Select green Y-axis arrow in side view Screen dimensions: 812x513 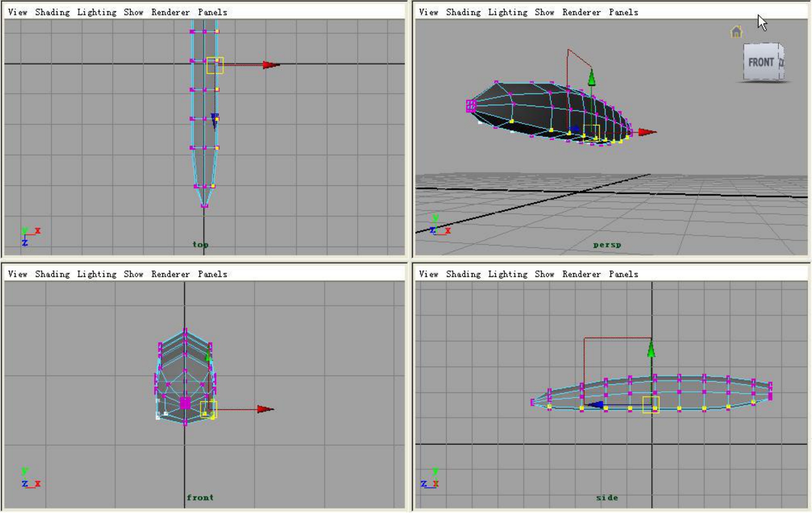(x=651, y=350)
